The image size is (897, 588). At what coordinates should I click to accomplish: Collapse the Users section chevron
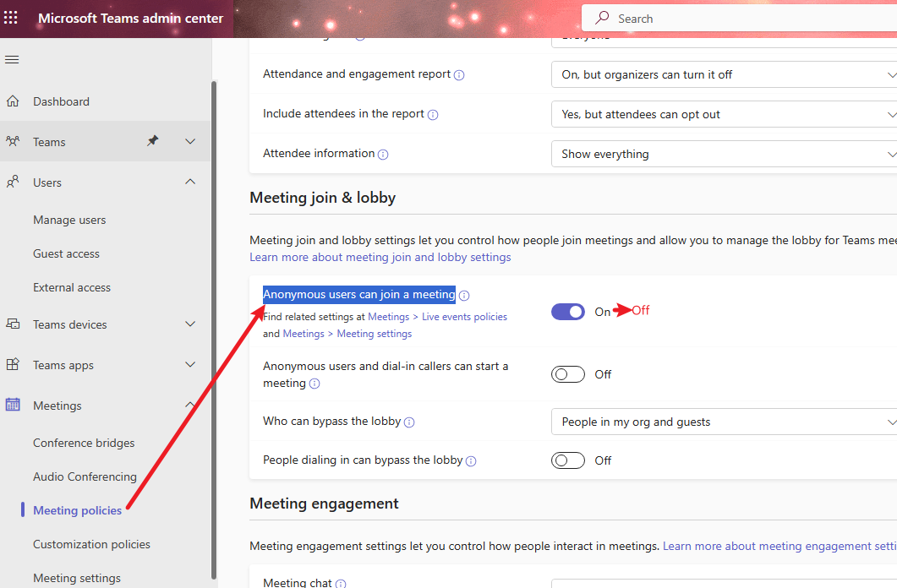[190, 182]
